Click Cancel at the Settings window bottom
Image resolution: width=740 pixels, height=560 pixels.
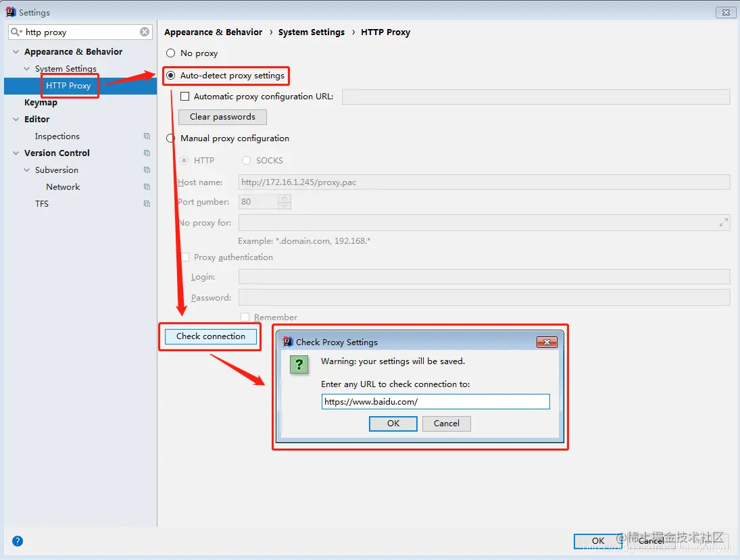[x=651, y=541]
